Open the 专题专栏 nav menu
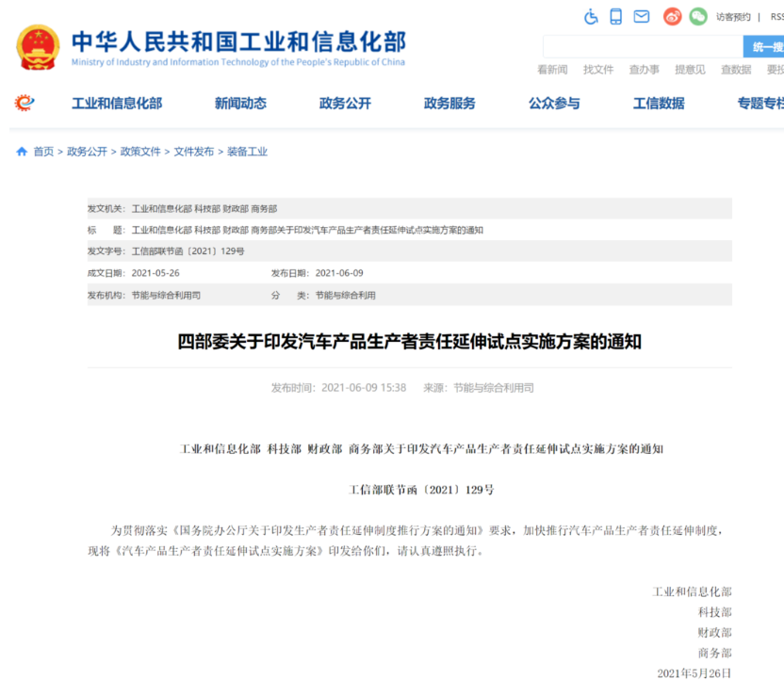Viewport: 784px width, 695px height. click(760, 104)
